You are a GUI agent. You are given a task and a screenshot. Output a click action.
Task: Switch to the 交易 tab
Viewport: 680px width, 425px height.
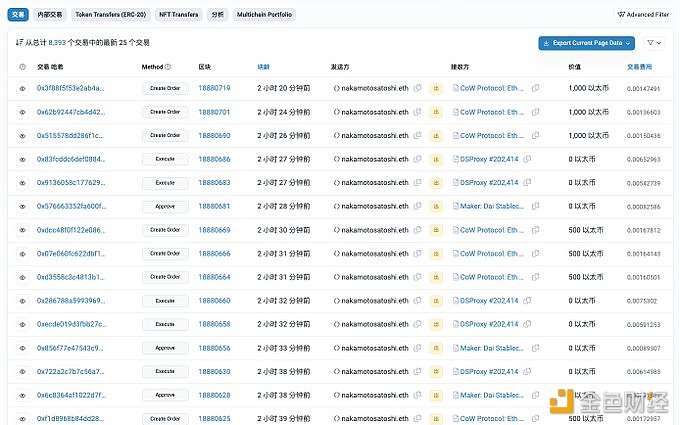click(18, 14)
